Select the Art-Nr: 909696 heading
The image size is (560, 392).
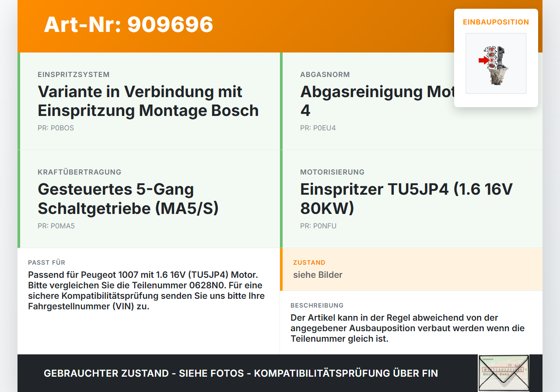129,24
